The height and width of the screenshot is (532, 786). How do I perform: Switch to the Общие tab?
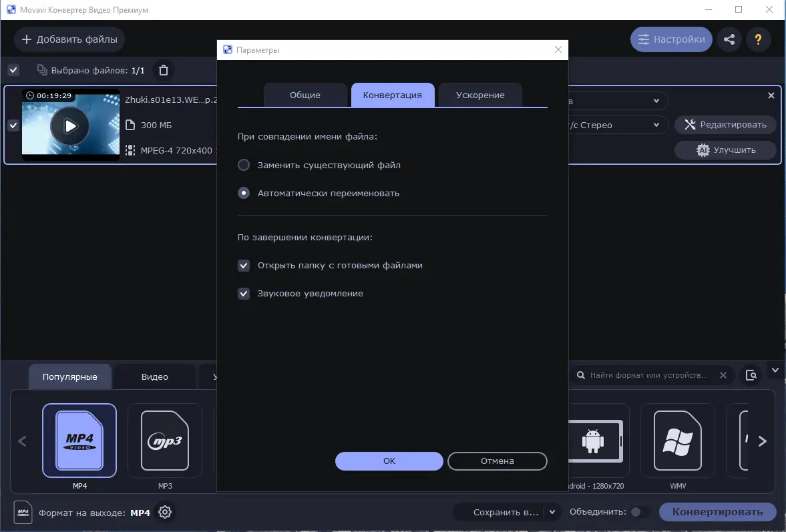[305, 95]
